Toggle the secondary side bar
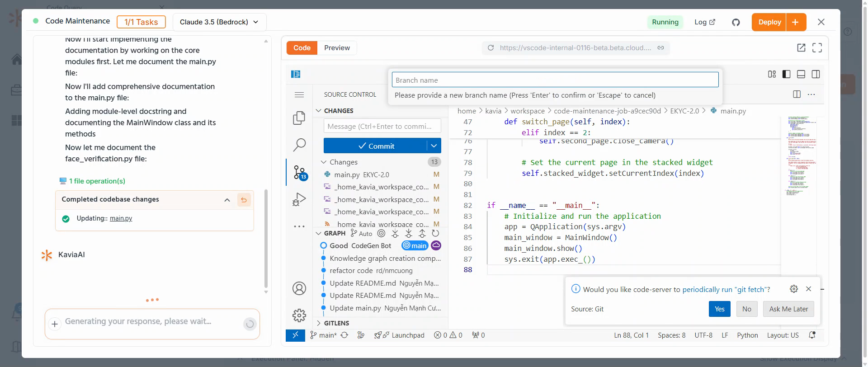The width and height of the screenshot is (868, 367). click(x=816, y=74)
